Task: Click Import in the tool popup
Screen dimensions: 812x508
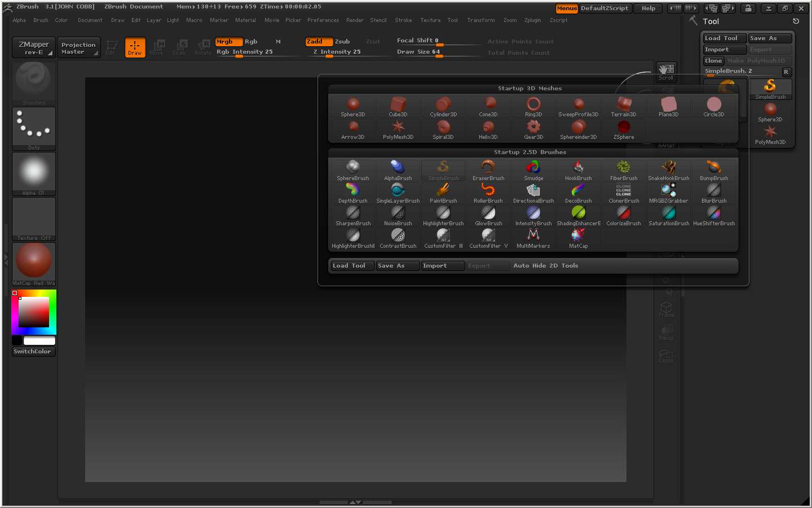Action: pos(442,266)
